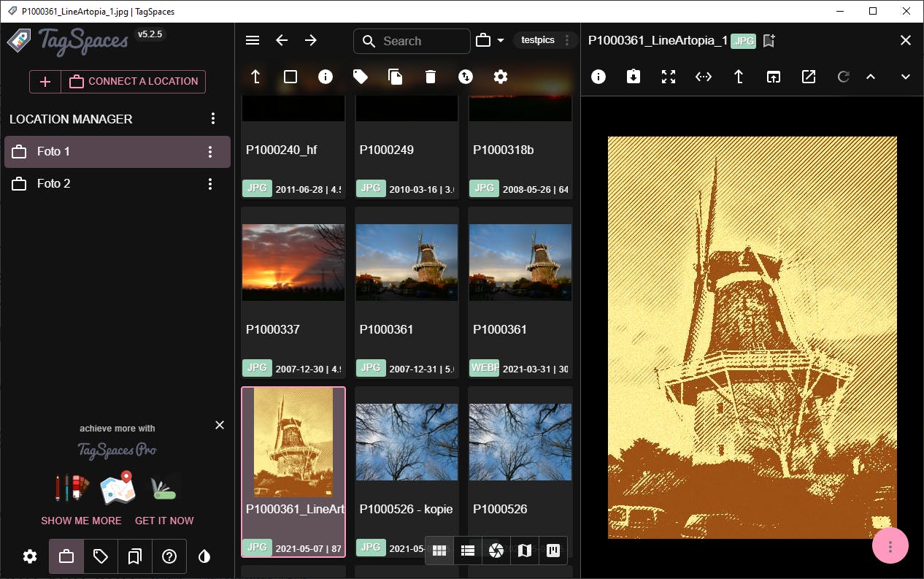Viewport: 924px width, 579px height.
Task: Click the copy files icon
Action: tap(396, 76)
